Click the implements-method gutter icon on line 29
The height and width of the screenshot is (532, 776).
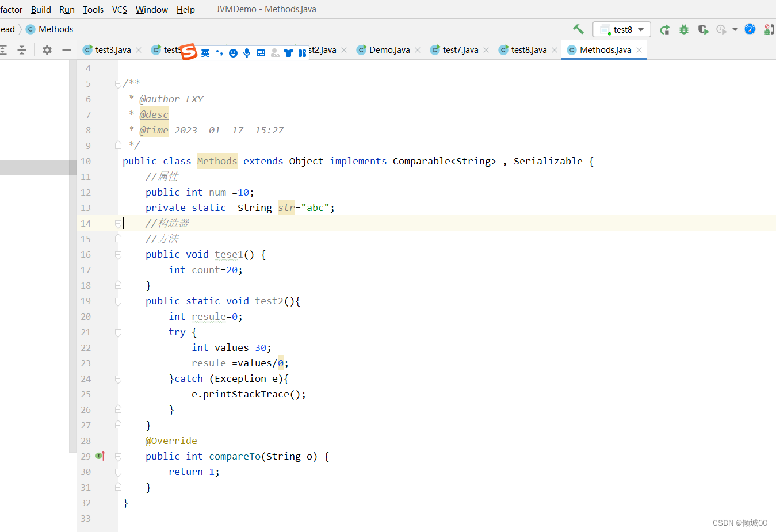coord(100,456)
